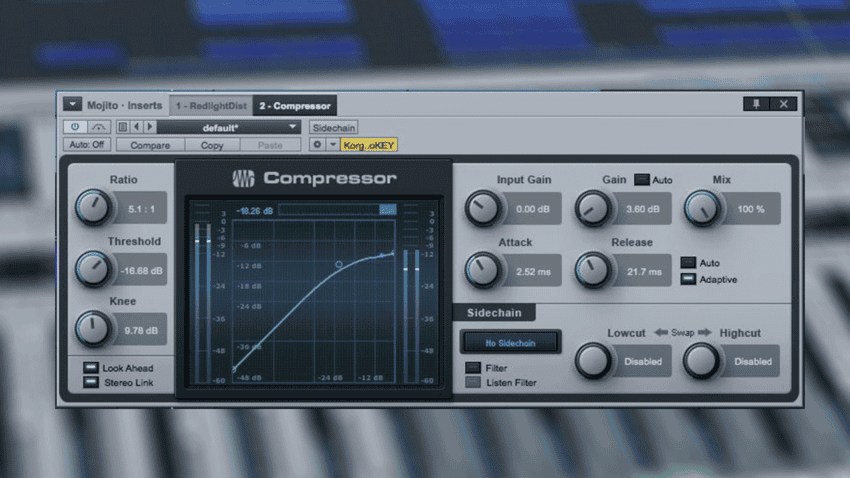Click the Lowcut Disabled value field

tap(643, 361)
